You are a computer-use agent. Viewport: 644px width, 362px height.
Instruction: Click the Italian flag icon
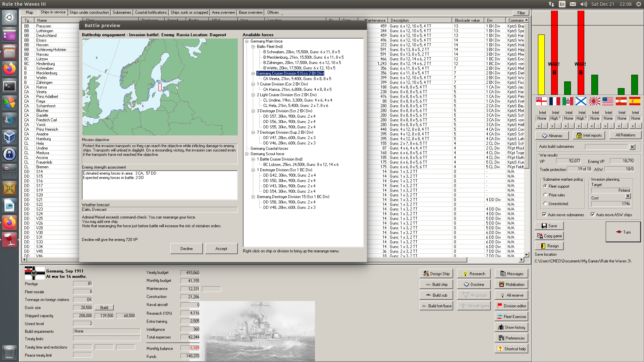tap(568, 101)
